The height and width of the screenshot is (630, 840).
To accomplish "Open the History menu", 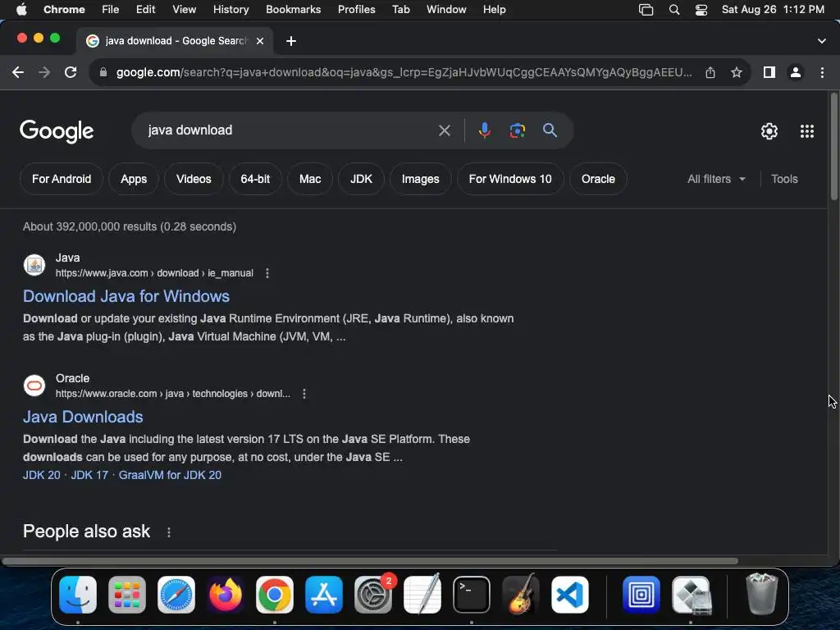I will tap(231, 10).
